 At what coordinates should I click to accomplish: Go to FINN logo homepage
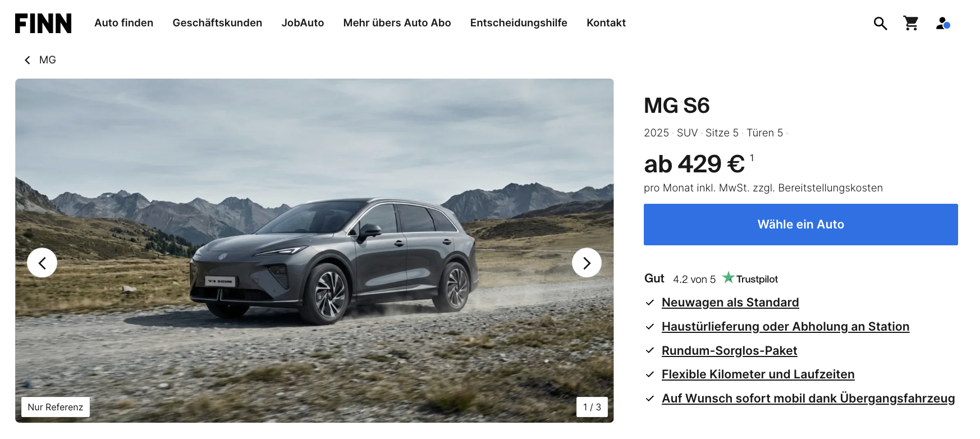click(x=43, y=23)
